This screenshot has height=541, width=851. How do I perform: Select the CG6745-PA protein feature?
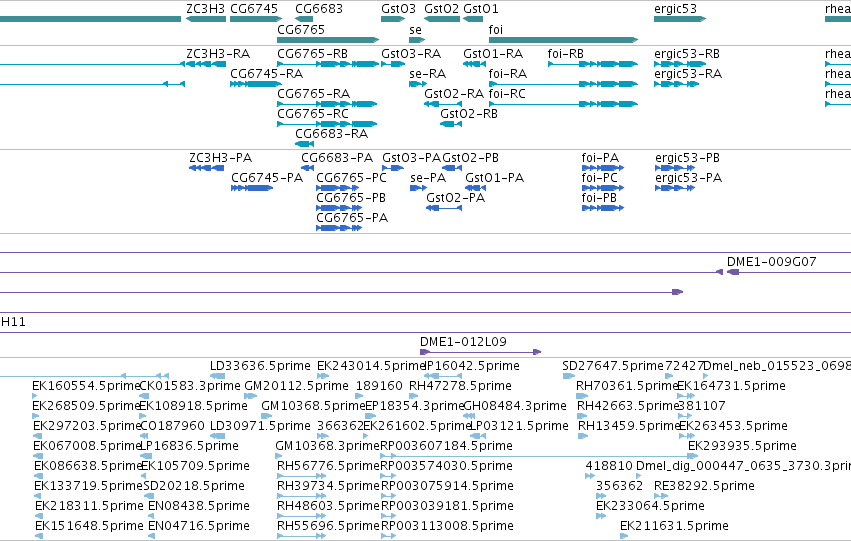click(x=252, y=188)
